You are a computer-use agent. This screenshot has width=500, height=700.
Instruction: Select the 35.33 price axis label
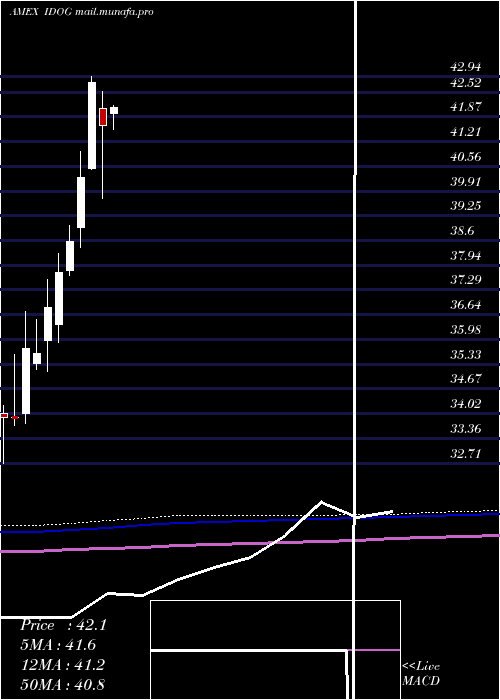coord(466,355)
